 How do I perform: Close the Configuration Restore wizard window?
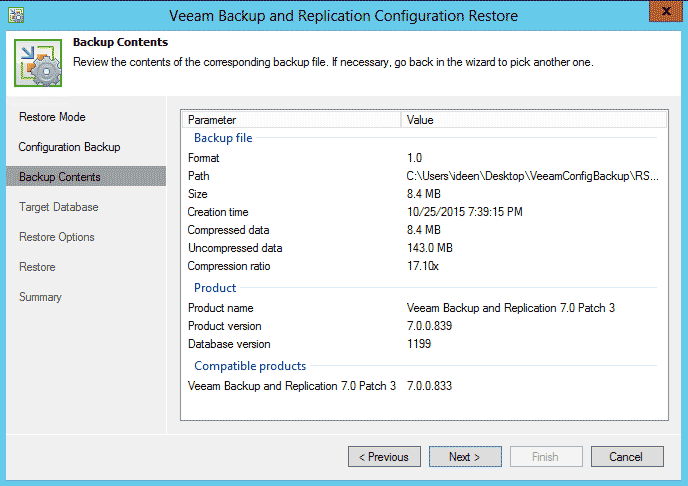point(666,11)
